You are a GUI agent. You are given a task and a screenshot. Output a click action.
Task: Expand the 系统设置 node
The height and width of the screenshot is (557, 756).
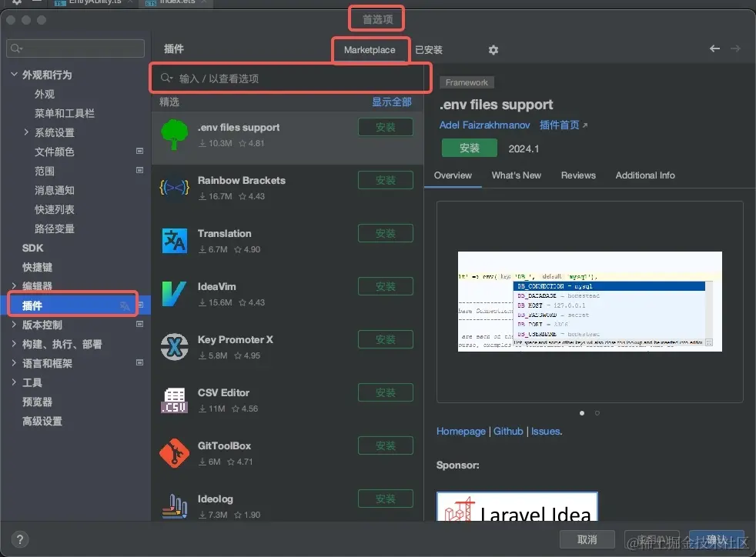point(26,132)
